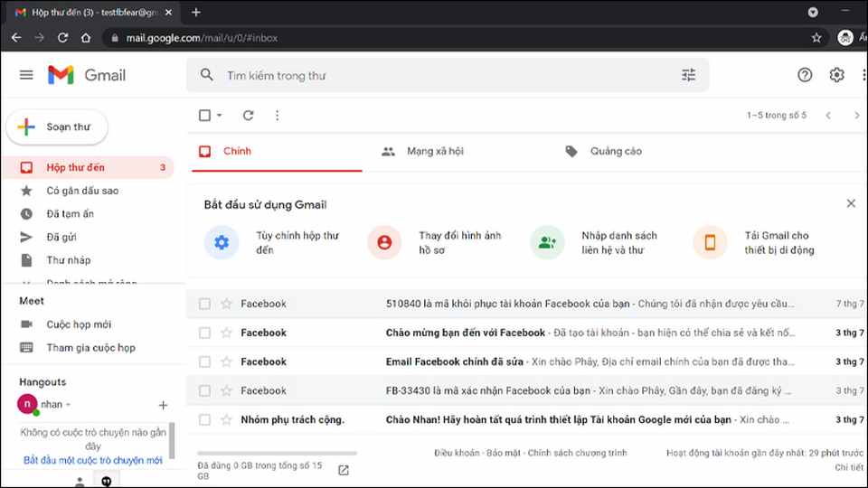
Task: Open the Gmail main menu hamburger icon
Action: coord(26,75)
